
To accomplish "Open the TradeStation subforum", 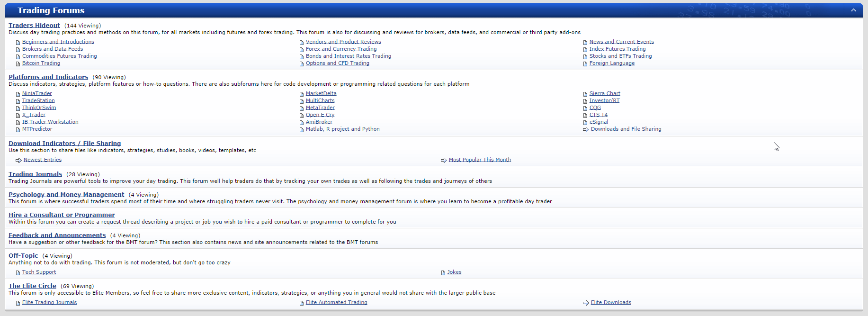I will pos(38,100).
